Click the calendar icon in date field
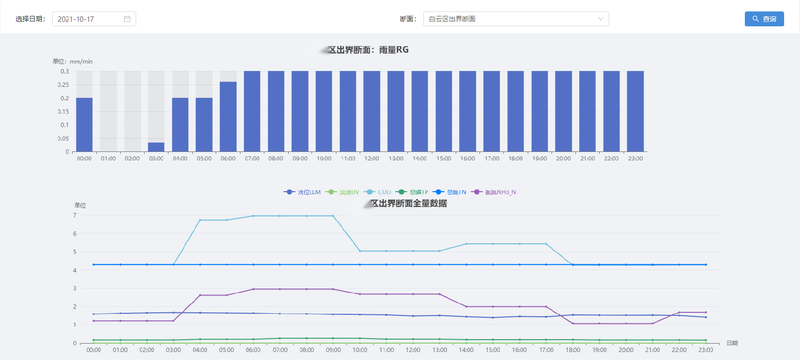The image size is (800, 360). coord(127,19)
